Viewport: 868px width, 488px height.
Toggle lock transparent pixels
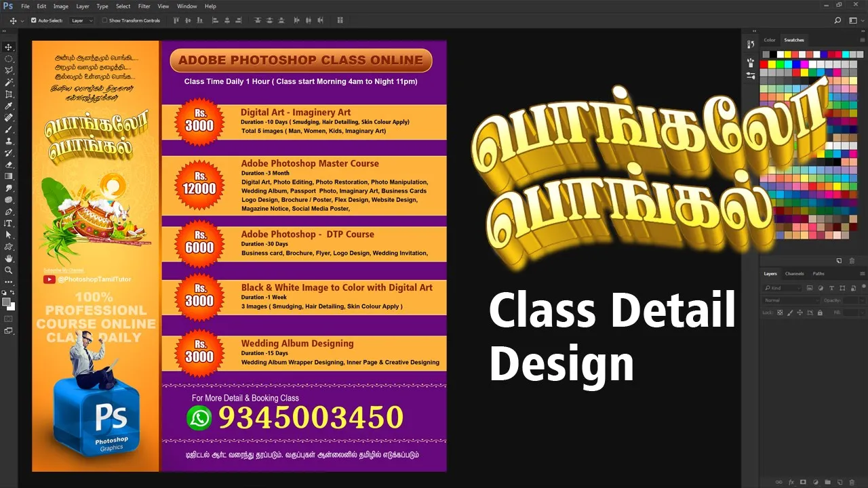pyautogui.click(x=780, y=312)
